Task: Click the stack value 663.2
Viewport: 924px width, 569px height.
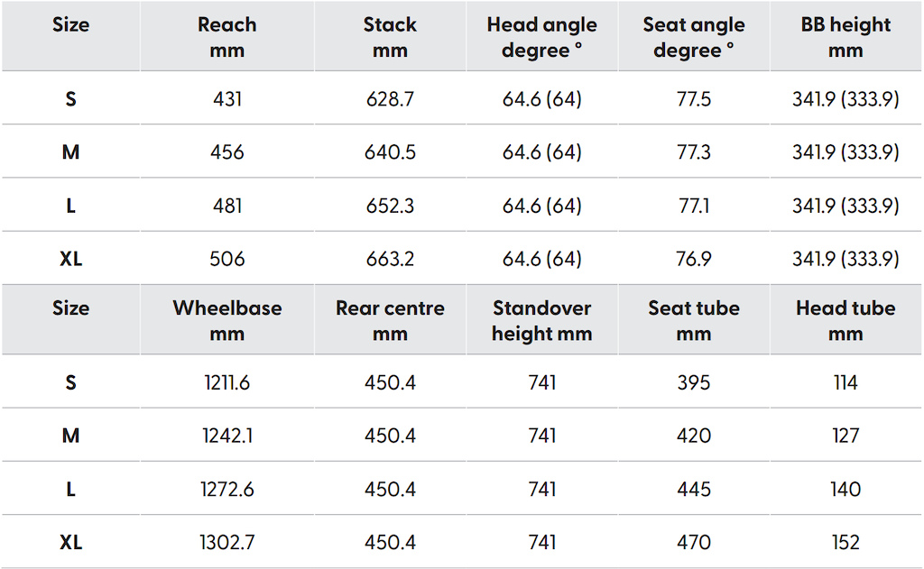Action: click(390, 259)
